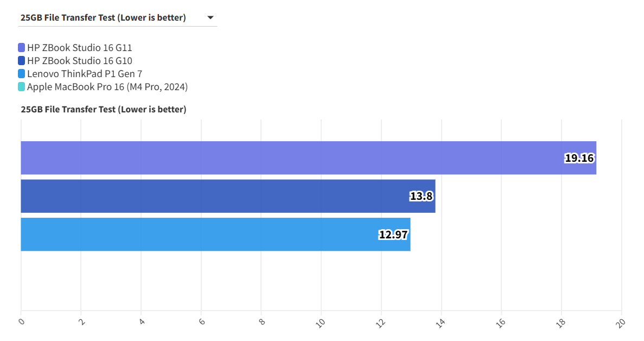Click the dropdown arrow beside the test selector
This screenshot has height=341, width=644.
(211, 18)
